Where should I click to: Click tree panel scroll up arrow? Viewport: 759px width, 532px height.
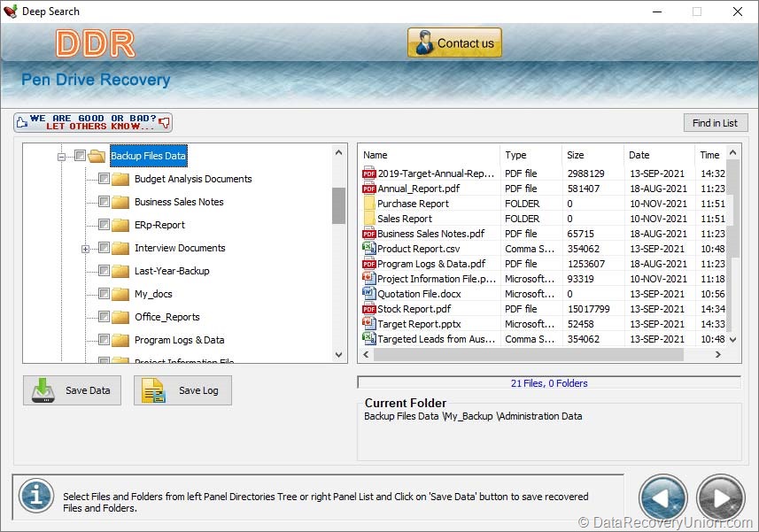339,152
